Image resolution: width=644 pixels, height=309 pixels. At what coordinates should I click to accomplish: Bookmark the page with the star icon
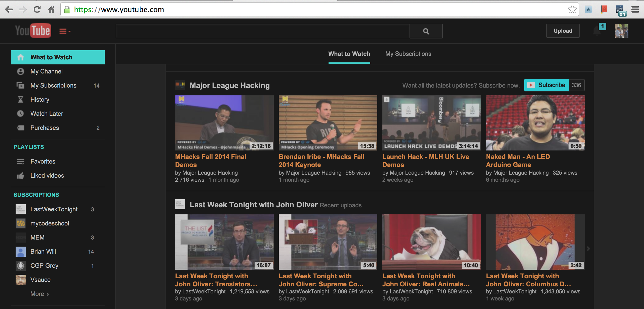[x=572, y=10]
